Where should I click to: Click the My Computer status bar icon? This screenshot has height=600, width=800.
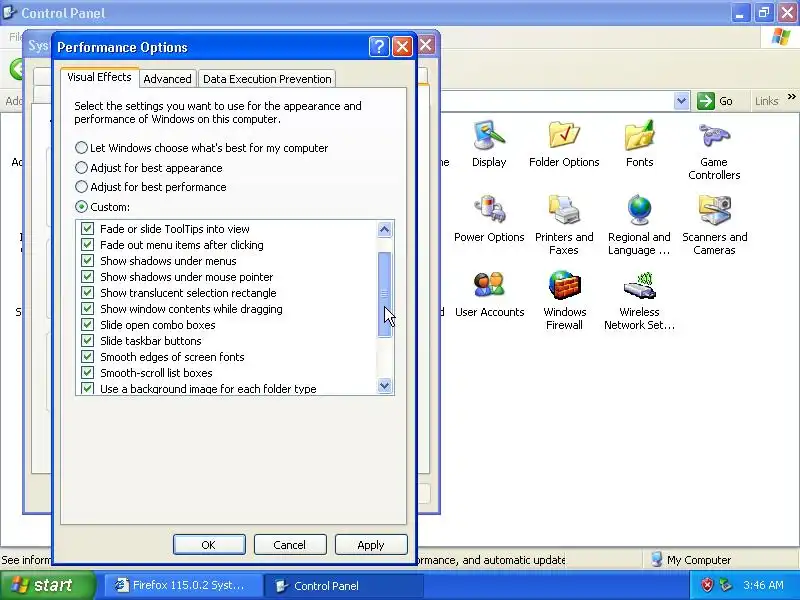pyautogui.click(x=657, y=560)
